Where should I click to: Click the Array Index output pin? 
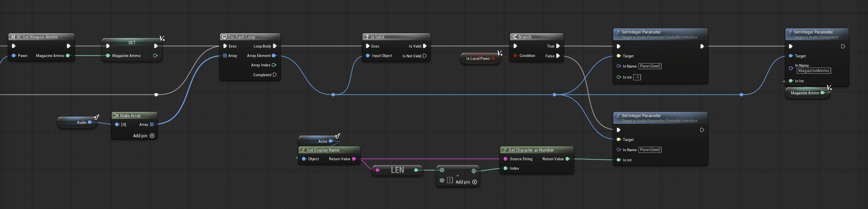(x=274, y=65)
